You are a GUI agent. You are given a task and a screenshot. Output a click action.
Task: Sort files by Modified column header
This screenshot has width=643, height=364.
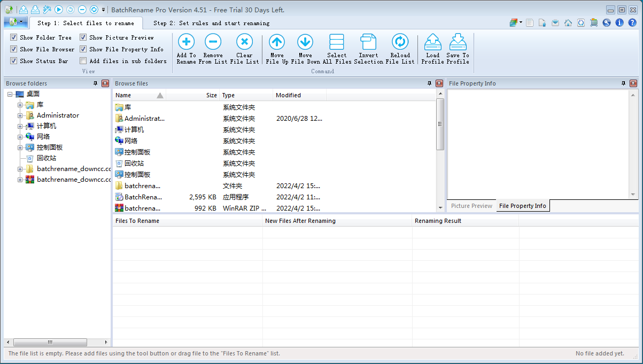pyautogui.click(x=288, y=95)
